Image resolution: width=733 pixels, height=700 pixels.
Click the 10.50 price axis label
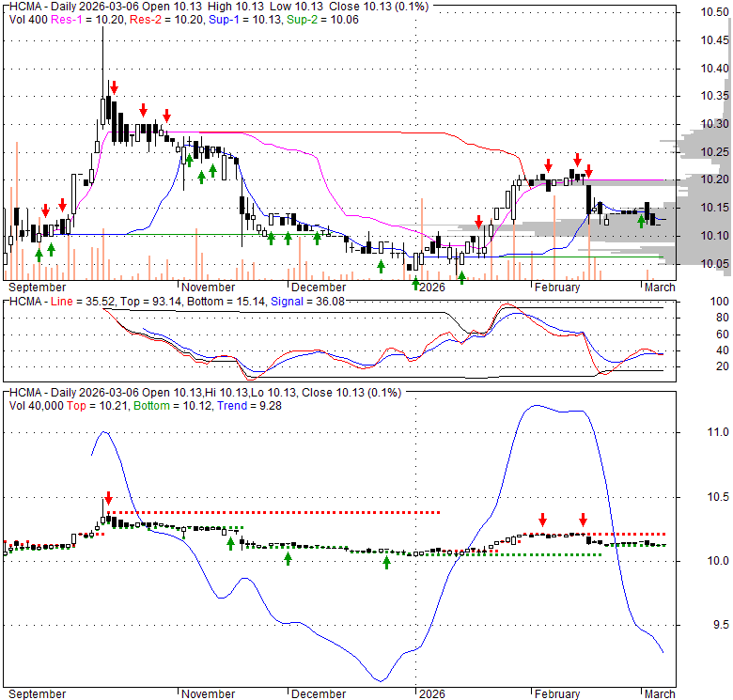[x=715, y=12]
